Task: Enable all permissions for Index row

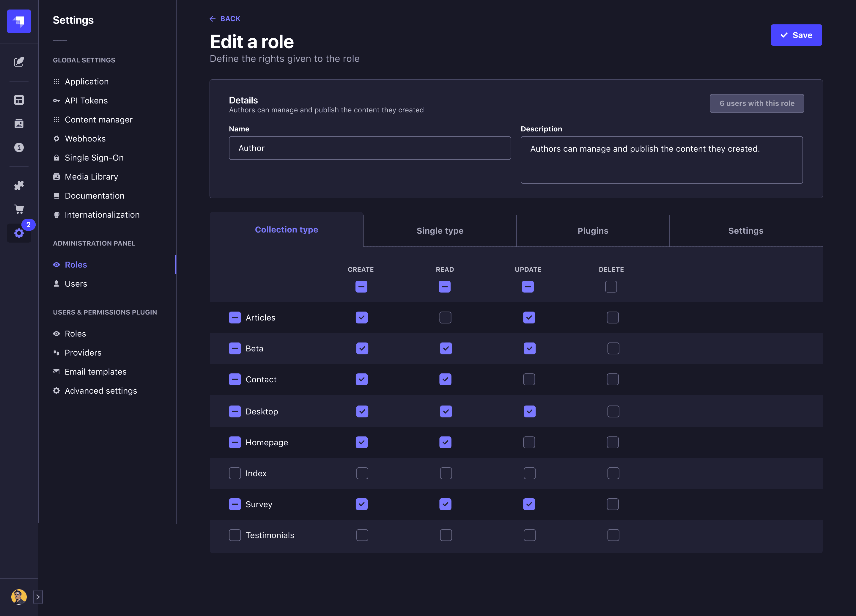Action: [x=235, y=473]
